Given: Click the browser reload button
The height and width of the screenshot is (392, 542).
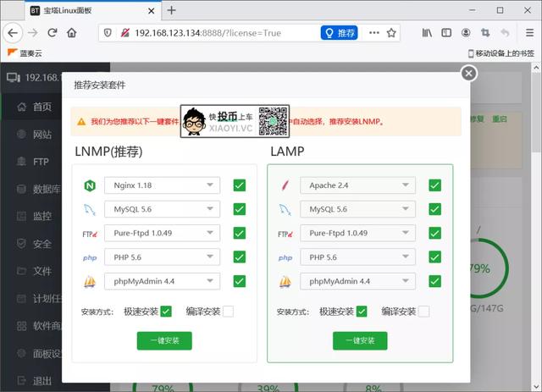Looking at the screenshot, I should [x=53, y=33].
